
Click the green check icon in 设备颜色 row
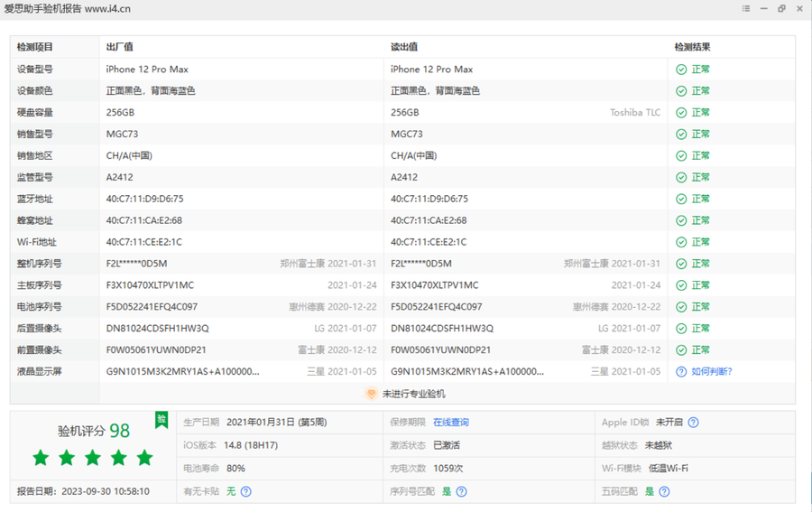681,91
